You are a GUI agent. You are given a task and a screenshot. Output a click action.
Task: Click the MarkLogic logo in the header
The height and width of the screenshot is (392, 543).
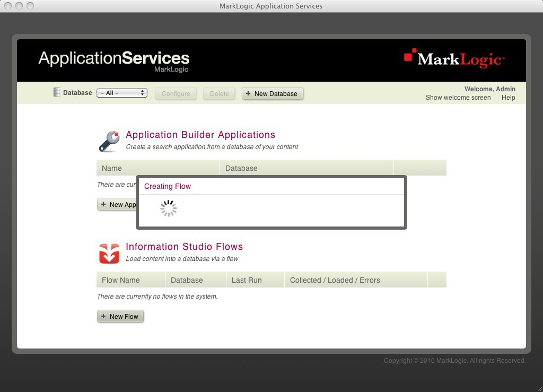tap(454, 58)
